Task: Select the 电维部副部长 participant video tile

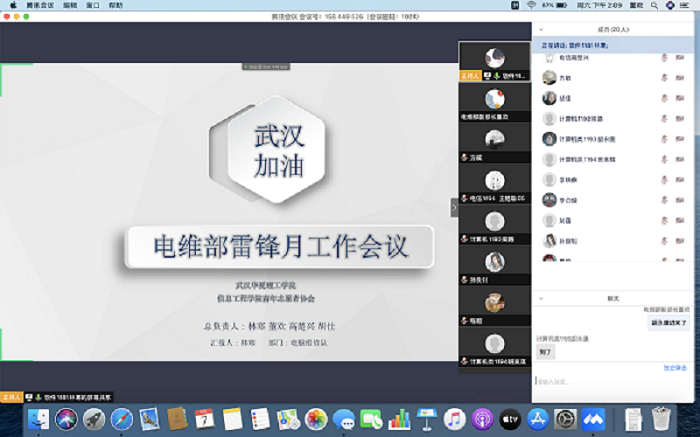Action: [x=495, y=103]
